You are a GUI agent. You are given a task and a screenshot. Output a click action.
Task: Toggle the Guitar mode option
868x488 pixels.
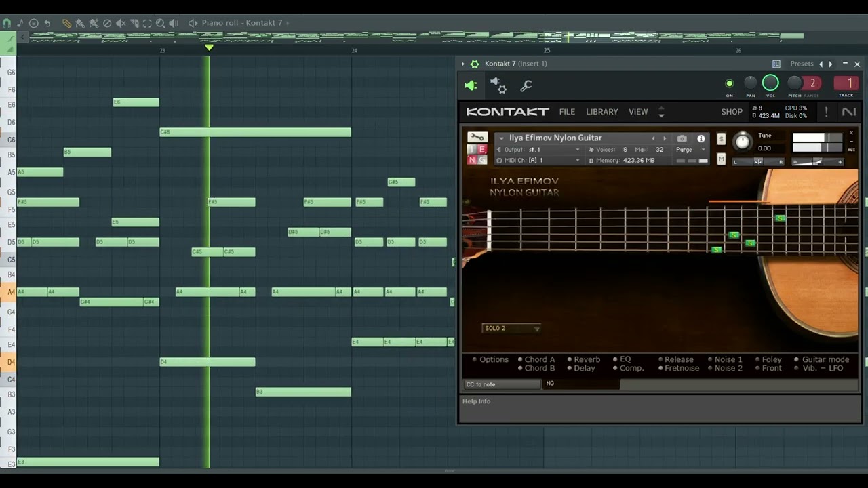pos(821,359)
